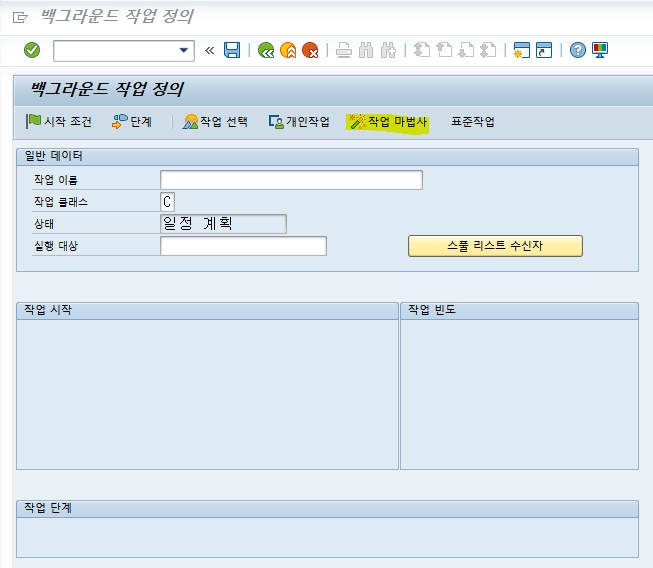The image size is (653, 568).
Task: Click the 실행 대상 execution target field
Action: coord(244,246)
